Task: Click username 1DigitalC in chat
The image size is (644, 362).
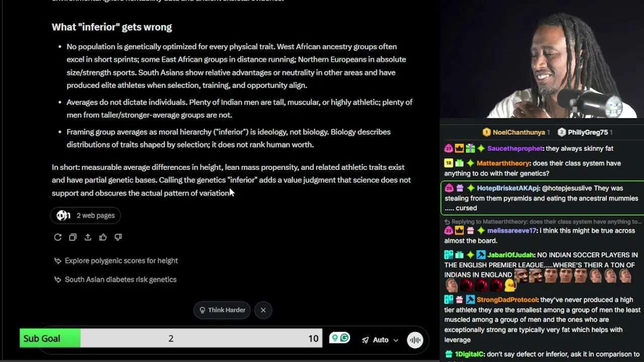Action: [469, 354]
